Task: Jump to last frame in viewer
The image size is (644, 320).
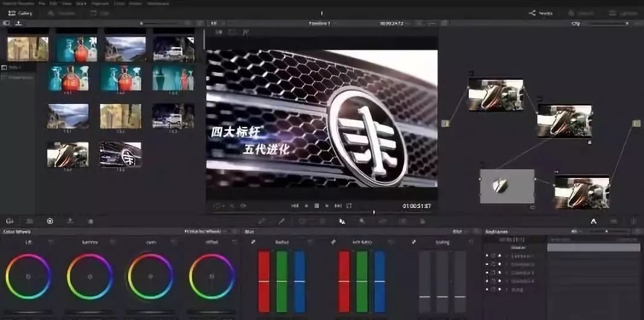Action: tap(338, 206)
